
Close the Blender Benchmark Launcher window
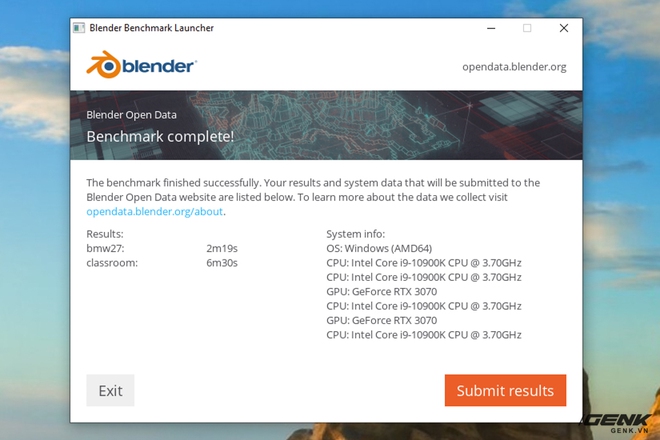coord(564,28)
